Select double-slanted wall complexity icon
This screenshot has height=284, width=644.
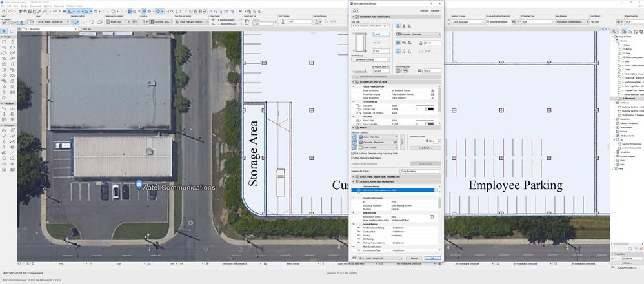[410, 51]
